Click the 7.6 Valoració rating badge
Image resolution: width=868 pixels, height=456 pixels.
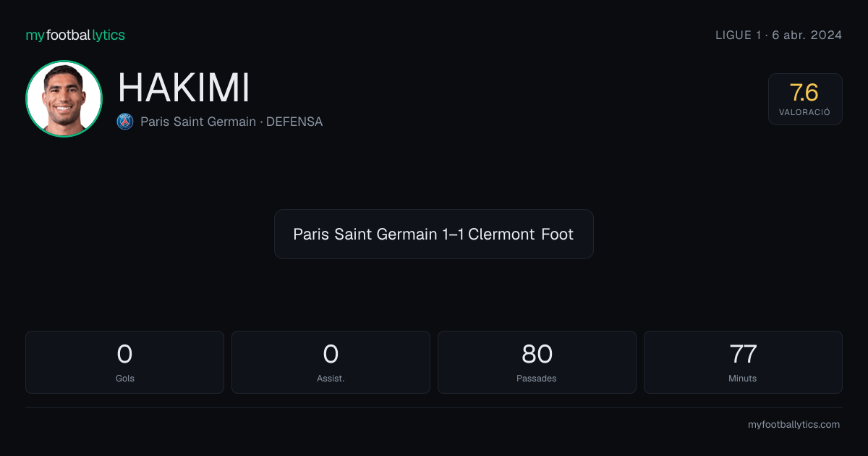(805, 99)
